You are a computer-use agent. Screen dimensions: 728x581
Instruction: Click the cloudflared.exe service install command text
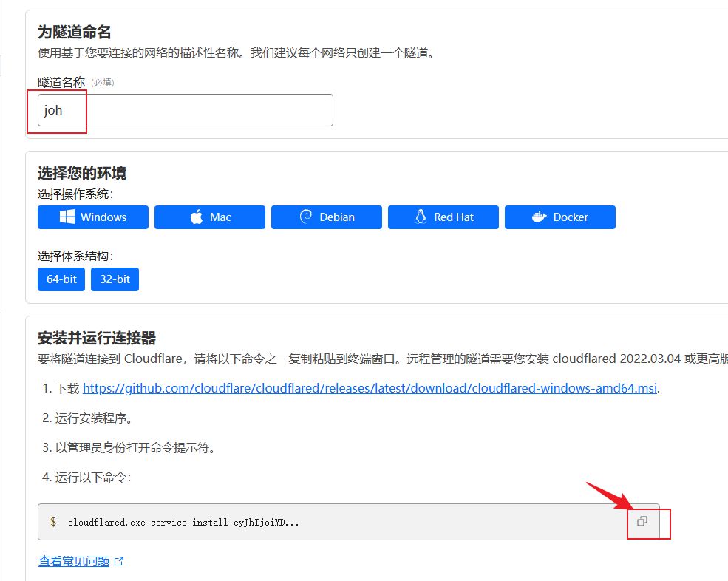click(x=183, y=523)
